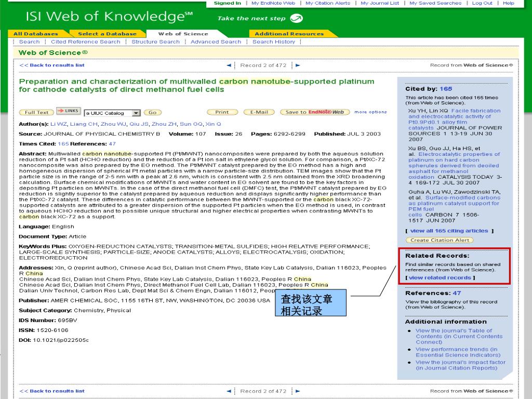Open the Select a Database tab
Screen dimensions: 532x399
107,34
